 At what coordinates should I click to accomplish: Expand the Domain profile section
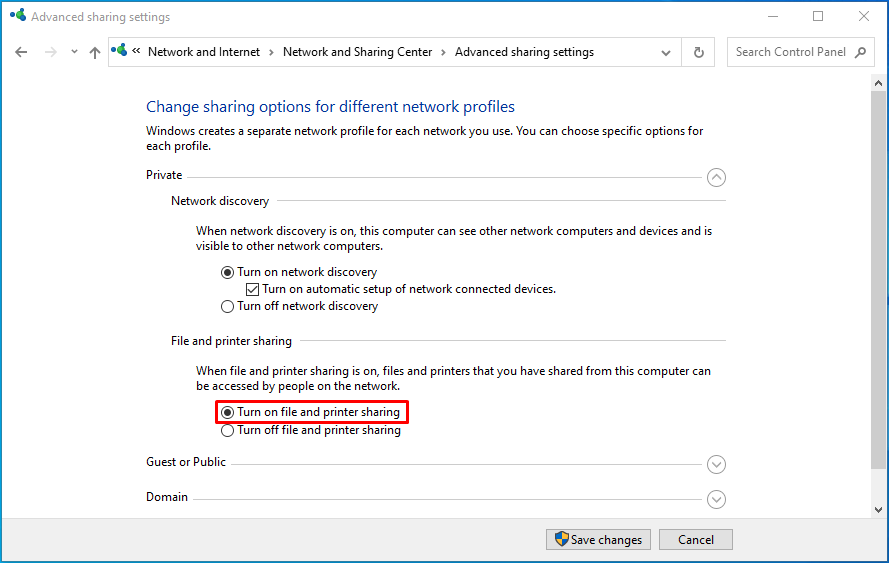(716, 499)
